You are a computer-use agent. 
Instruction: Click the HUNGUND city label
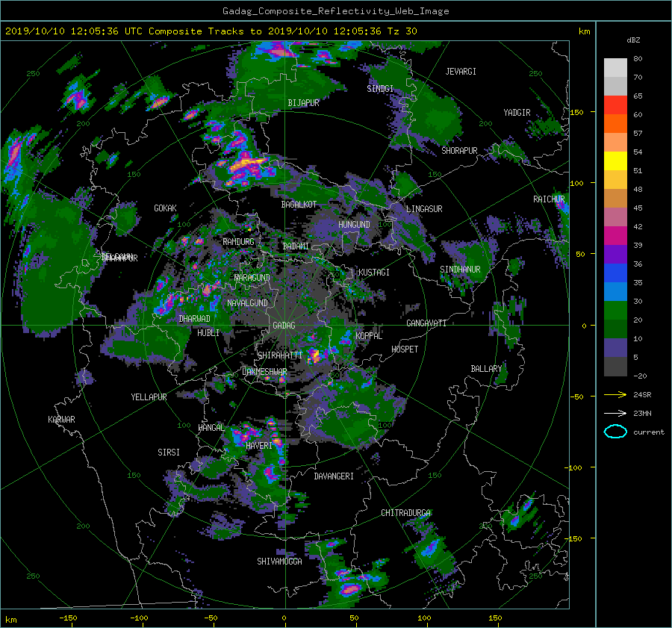(x=354, y=225)
